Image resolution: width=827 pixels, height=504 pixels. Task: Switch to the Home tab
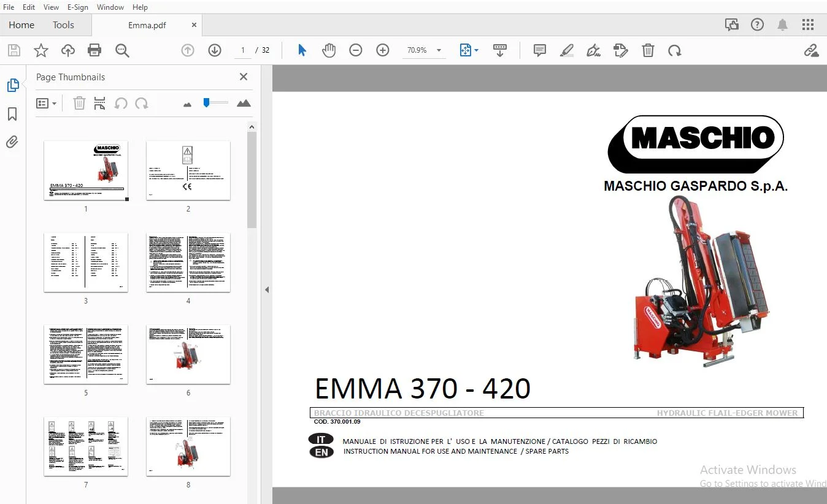coord(21,25)
